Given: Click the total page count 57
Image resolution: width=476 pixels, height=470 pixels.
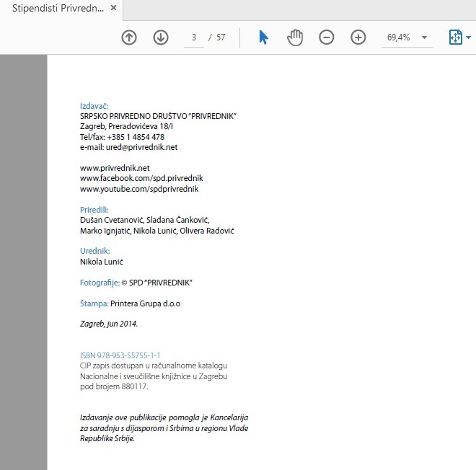Looking at the screenshot, I should point(221,37).
